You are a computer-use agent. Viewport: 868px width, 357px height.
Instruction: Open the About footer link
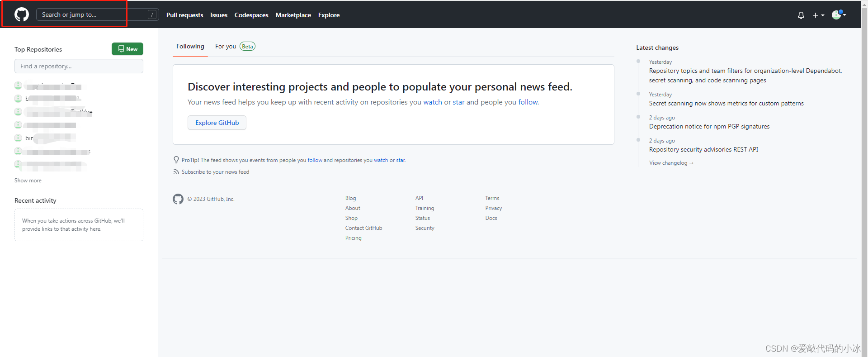click(353, 208)
